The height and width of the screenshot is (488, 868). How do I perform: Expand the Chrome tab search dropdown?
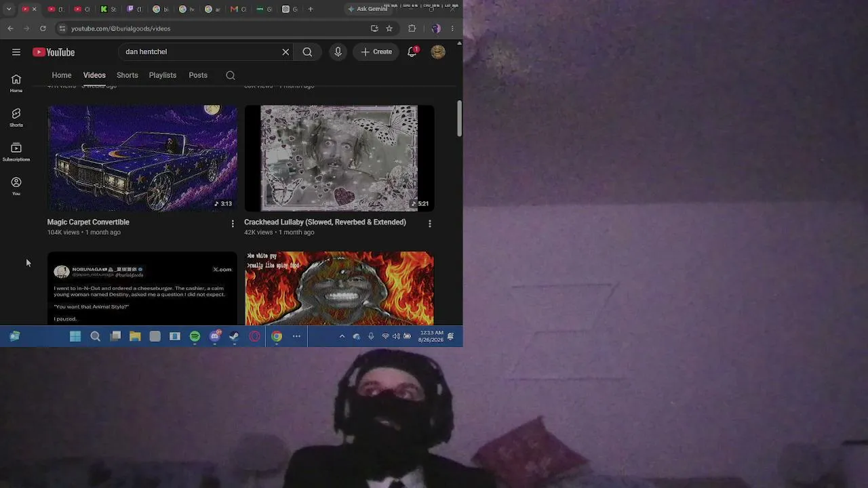(9, 9)
